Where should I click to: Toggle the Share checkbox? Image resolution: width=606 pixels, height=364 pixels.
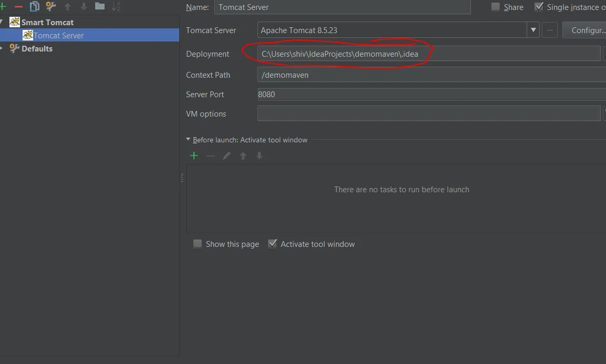pyautogui.click(x=495, y=7)
